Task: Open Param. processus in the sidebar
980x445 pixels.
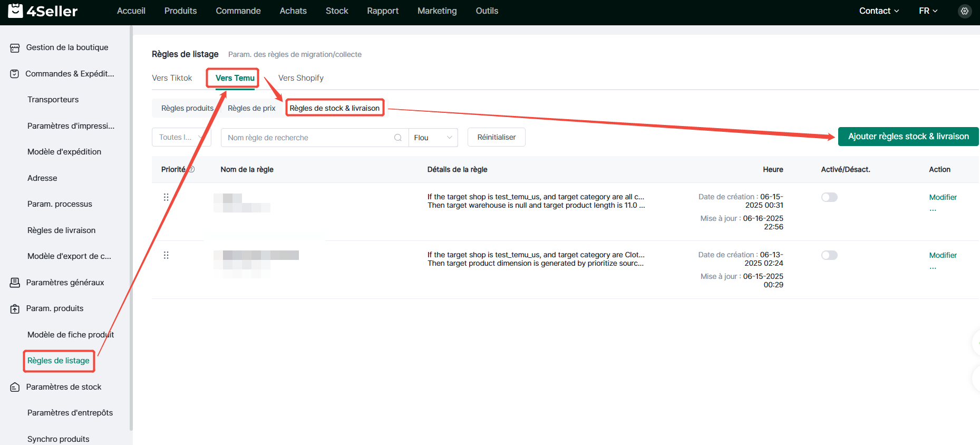Action: (x=60, y=204)
